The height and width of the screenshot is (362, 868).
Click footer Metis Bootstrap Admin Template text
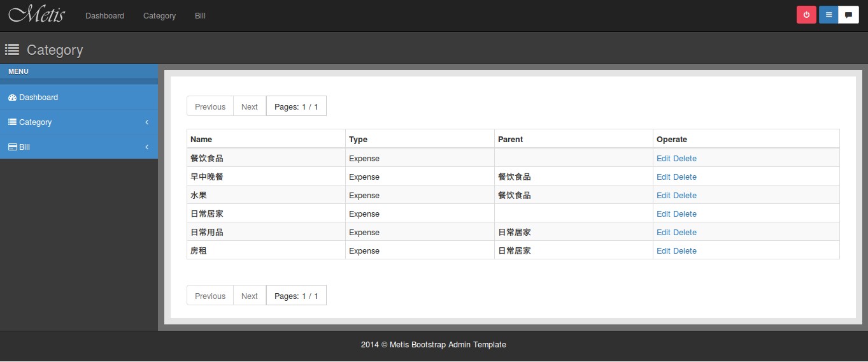tap(448, 345)
